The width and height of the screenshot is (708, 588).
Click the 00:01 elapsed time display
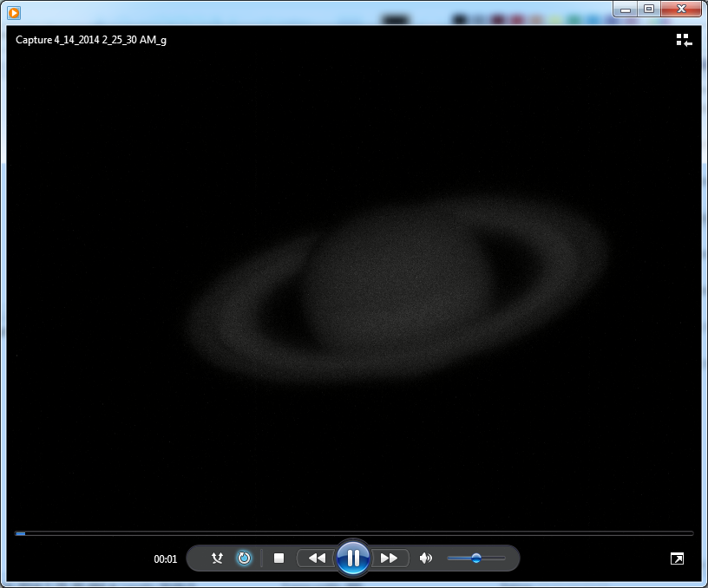click(166, 559)
